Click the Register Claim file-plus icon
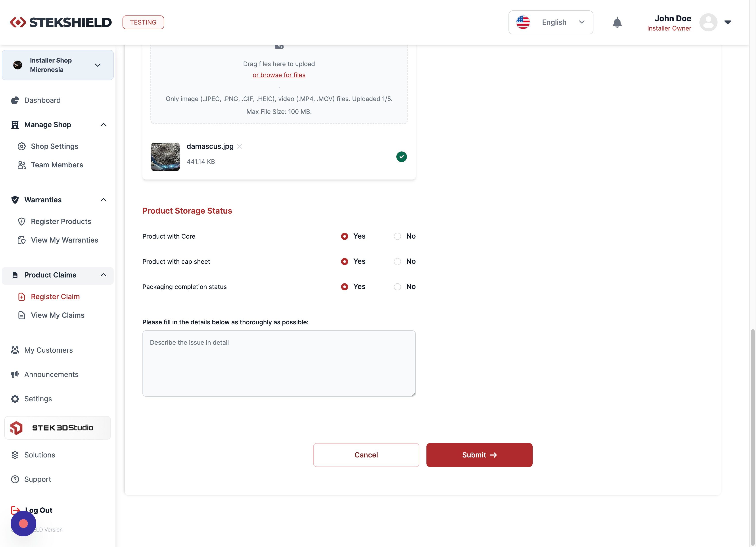The width and height of the screenshot is (756, 547). point(22,297)
